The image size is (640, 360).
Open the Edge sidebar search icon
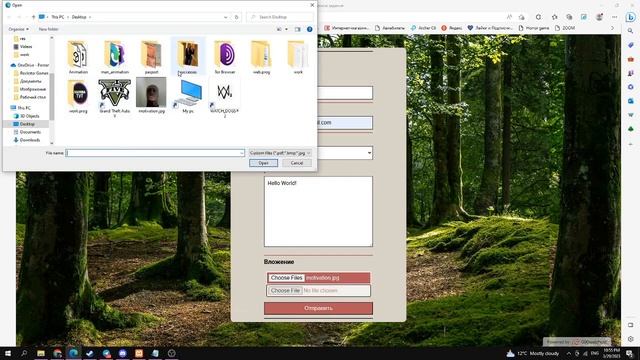[x=631, y=31]
